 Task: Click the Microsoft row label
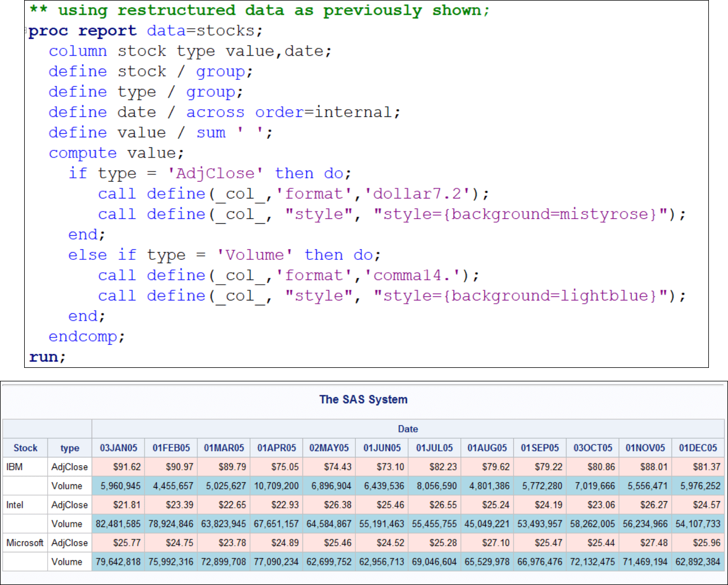25,542
